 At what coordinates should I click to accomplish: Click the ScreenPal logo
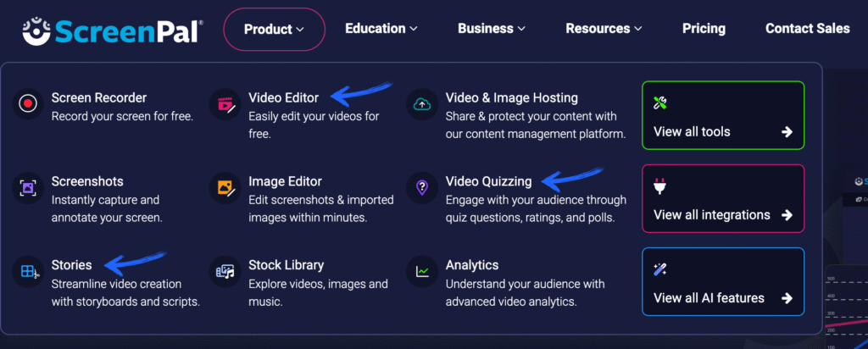113,30
